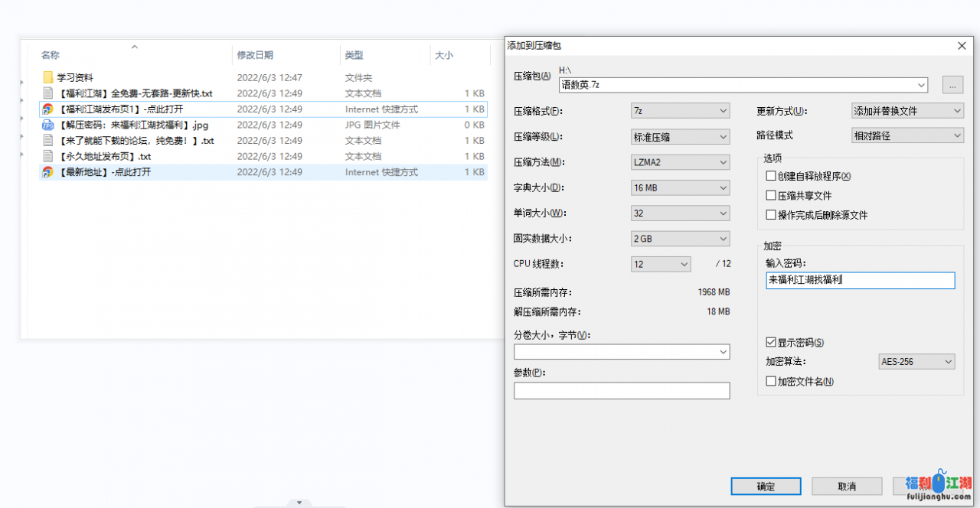Click the Chrome shortcut icon for 最新地址
Screen dimensions: 980x508
point(47,172)
